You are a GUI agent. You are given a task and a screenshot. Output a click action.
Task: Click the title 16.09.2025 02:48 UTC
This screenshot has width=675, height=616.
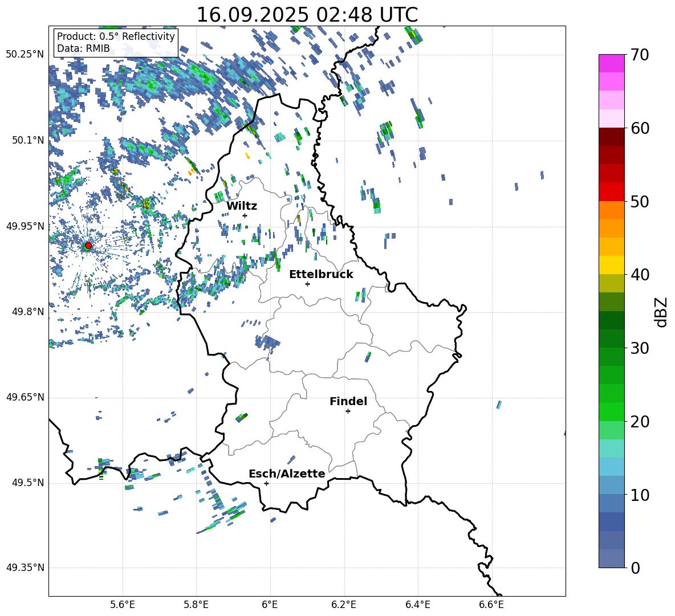[x=307, y=15]
